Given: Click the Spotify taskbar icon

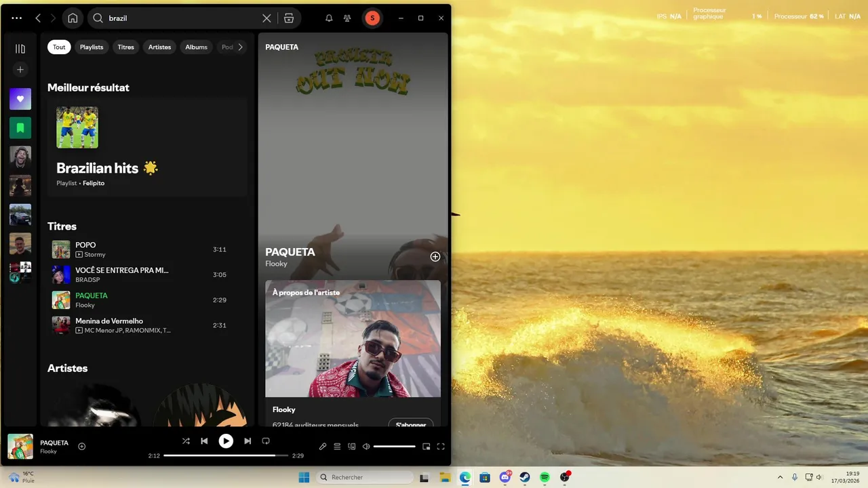Looking at the screenshot, I should point(545,477).
